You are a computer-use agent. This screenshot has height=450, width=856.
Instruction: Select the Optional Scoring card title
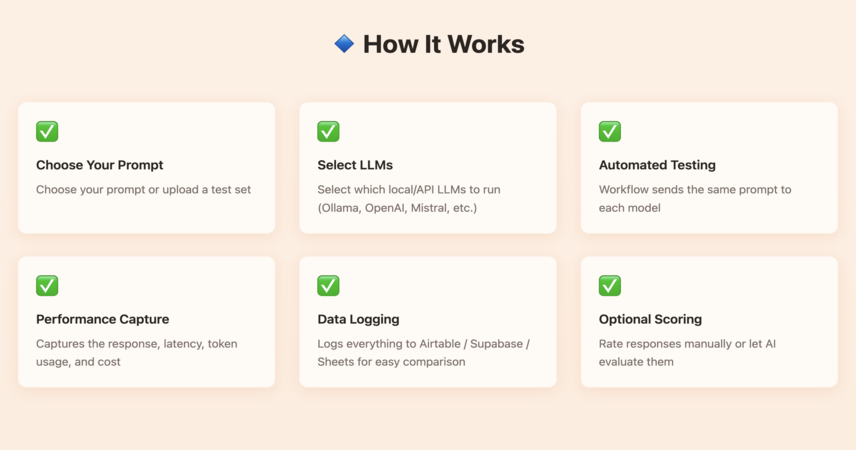click(650, 319)
